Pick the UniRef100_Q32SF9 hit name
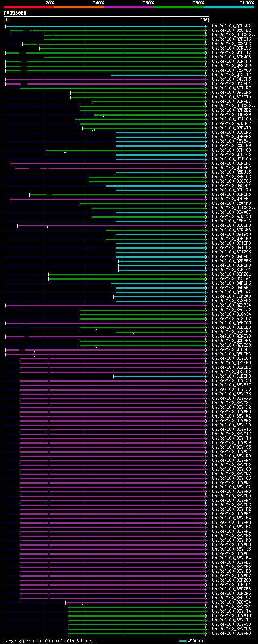 click(x=231, y=363)
